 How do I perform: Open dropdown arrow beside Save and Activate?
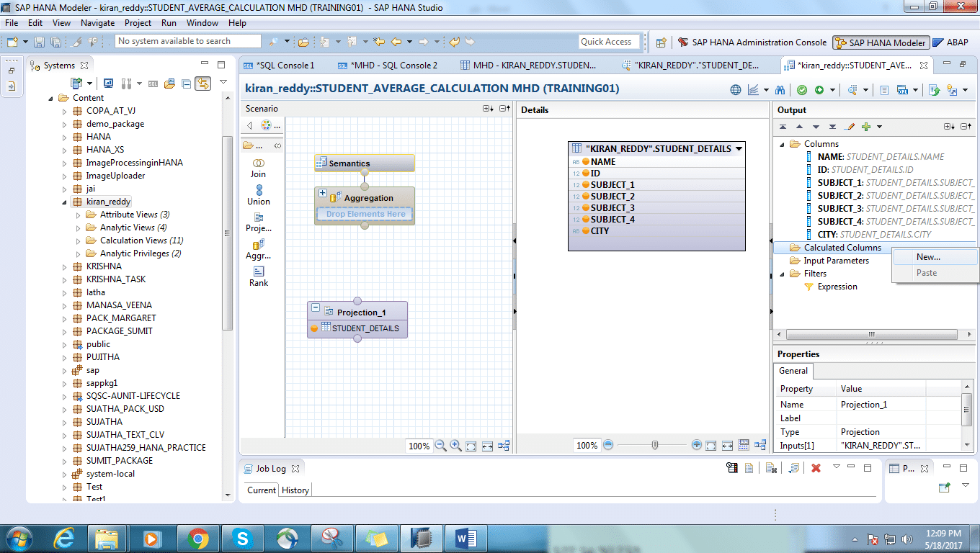click(x=832, y=90)
